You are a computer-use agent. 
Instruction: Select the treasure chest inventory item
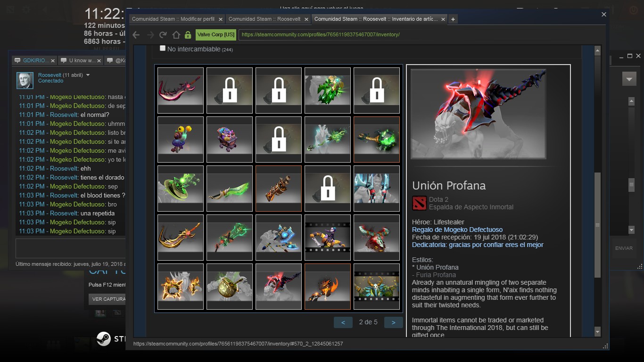(x=230, y=140)
